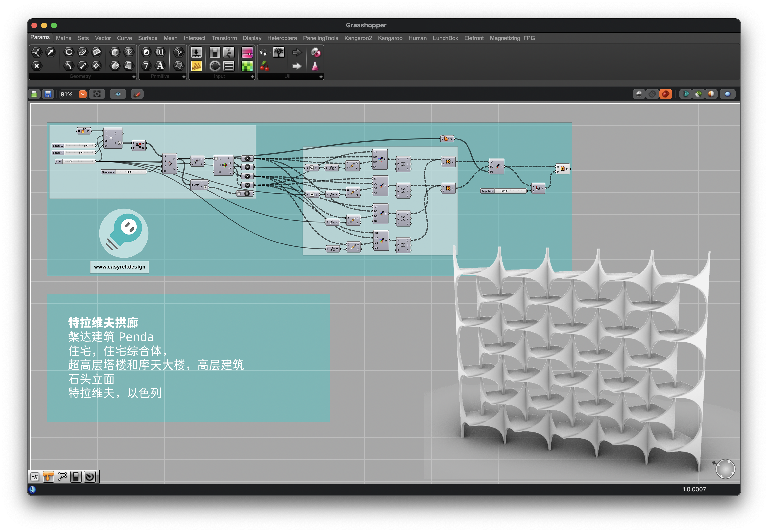The height and width of the screenshot is (532, 768).
Task: Click the canvas compass navigation widget
Action: click(725, 469)
